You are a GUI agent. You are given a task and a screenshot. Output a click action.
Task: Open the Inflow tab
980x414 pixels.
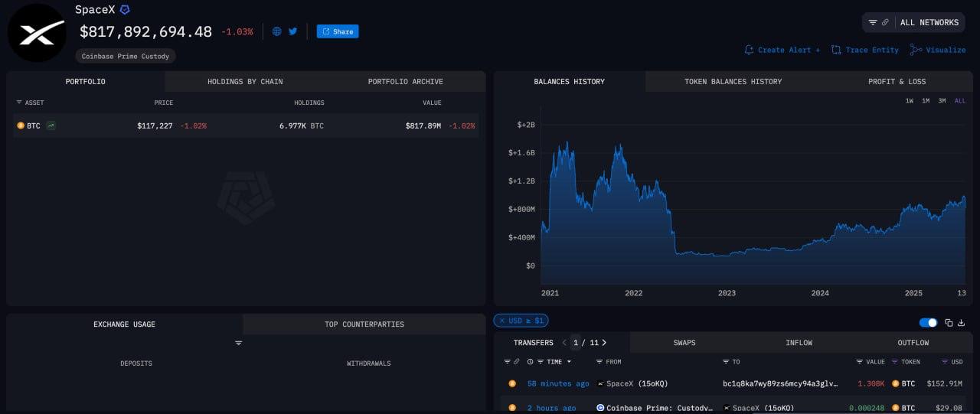pos(799,343)
